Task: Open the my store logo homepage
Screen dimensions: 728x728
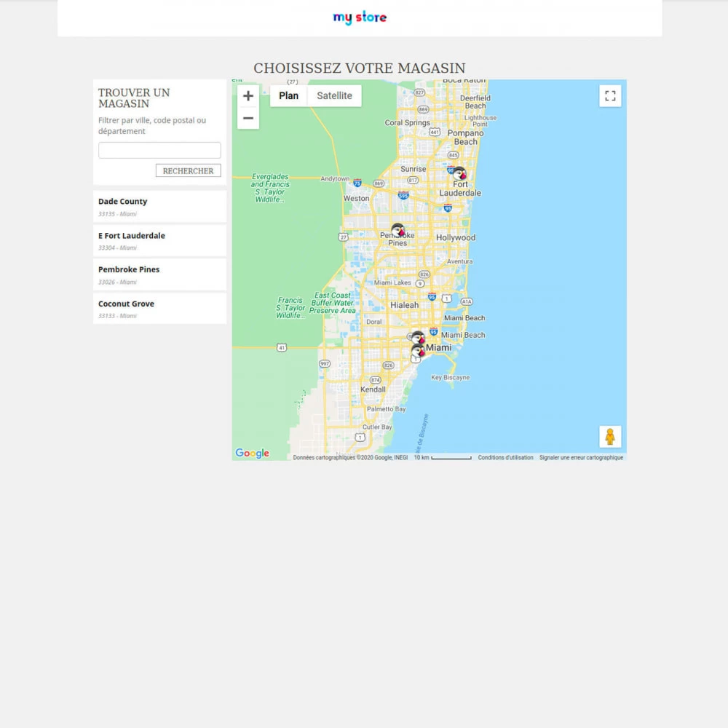Action: pyautogui.click(x=360, y=17)
